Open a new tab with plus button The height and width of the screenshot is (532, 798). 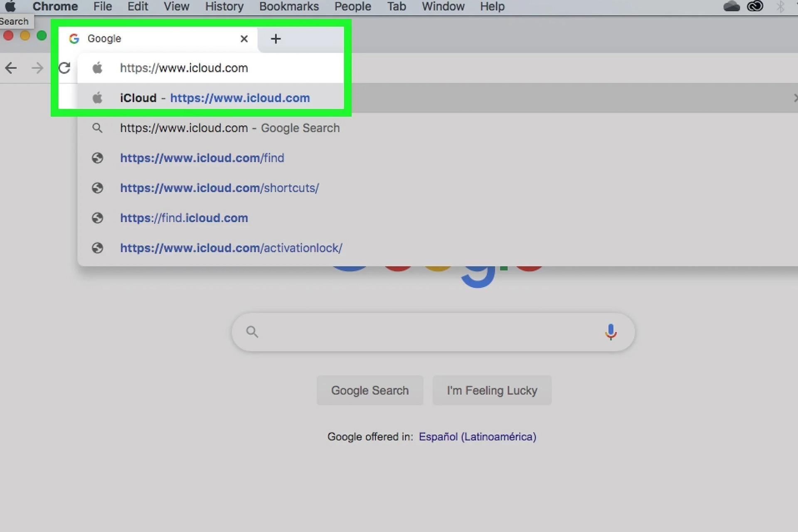(x=276, y=39)
